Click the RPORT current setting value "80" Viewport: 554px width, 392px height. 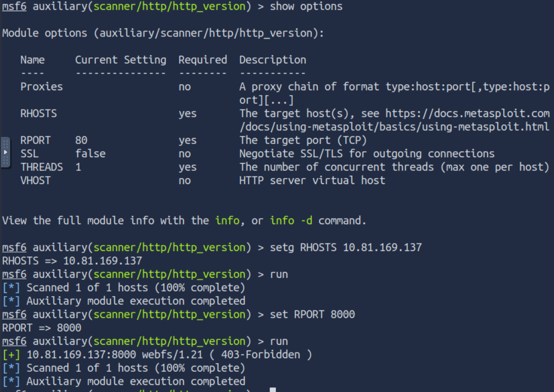pyautogui.click(x=81, y=140)
